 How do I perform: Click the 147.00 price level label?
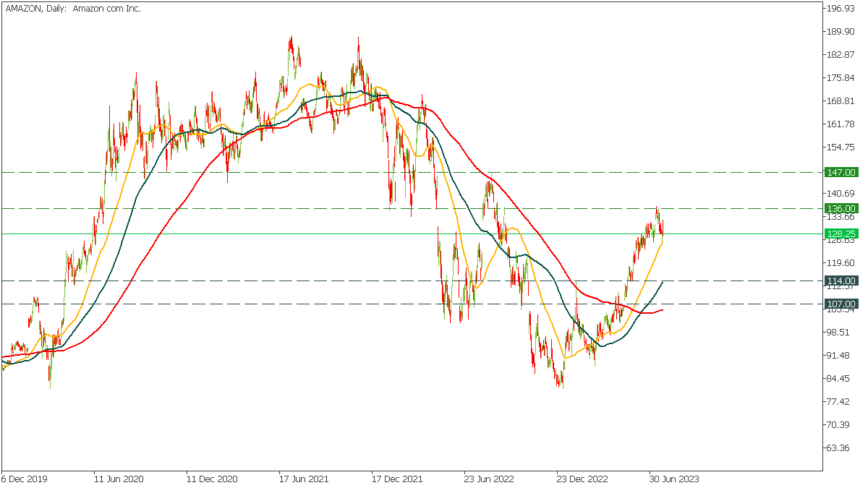pos(841,172)
